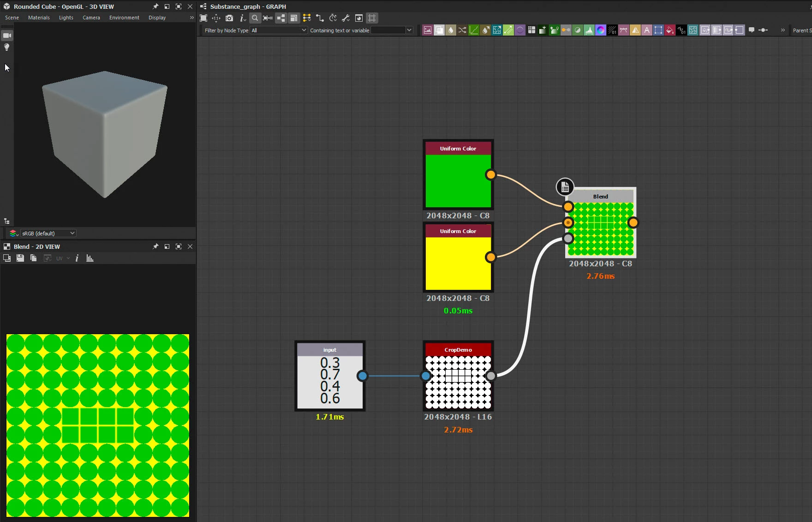Click the link-mode icon next to the magnifier
This screenshot has width=812, height=522.
pos(268,18)
